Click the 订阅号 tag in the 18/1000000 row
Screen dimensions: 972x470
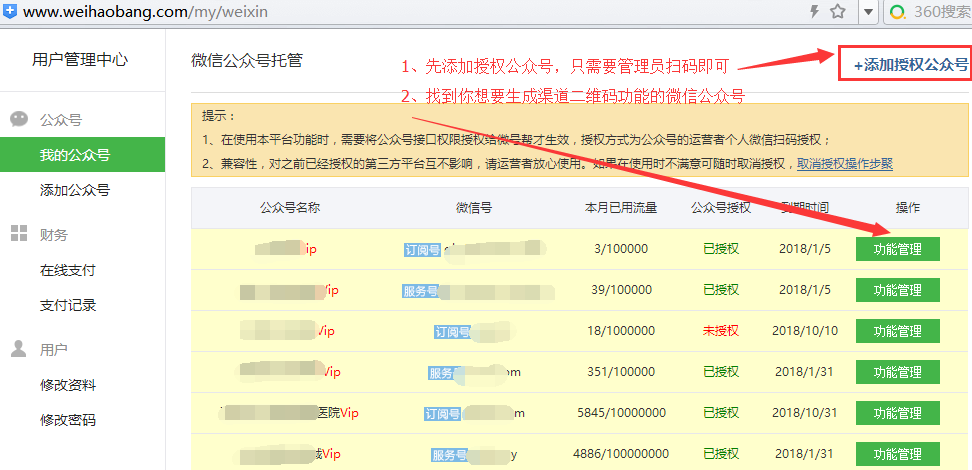(453, 332)
